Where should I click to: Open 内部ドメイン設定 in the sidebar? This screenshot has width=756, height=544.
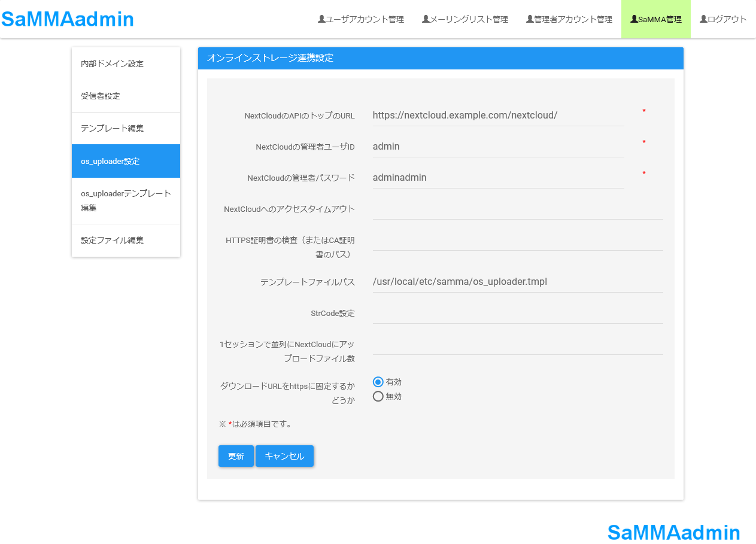[x=126, y=63]
